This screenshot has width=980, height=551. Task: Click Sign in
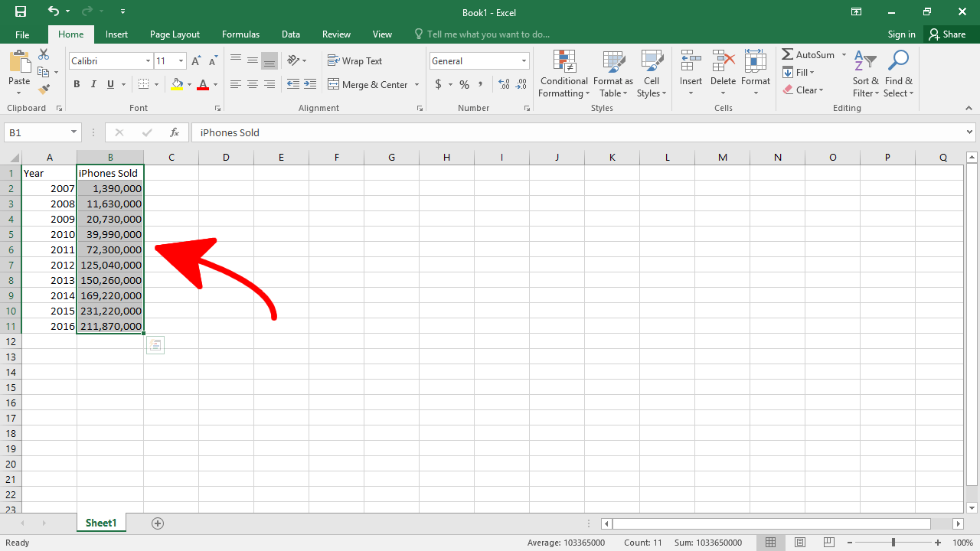coord(901,34)
